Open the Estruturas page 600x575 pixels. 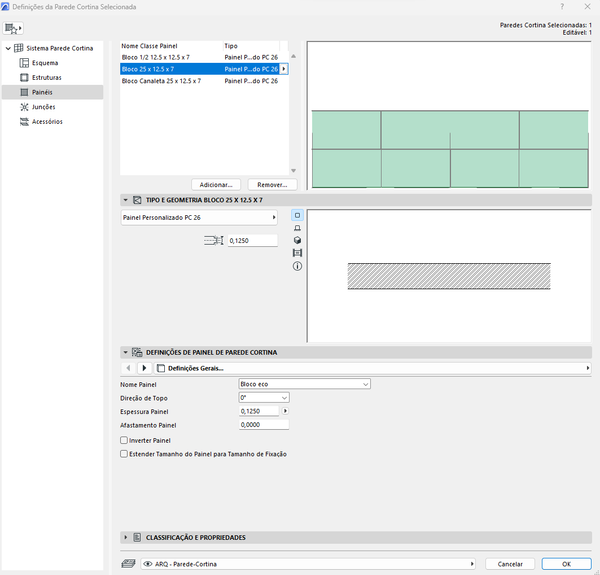click(47, 78)
